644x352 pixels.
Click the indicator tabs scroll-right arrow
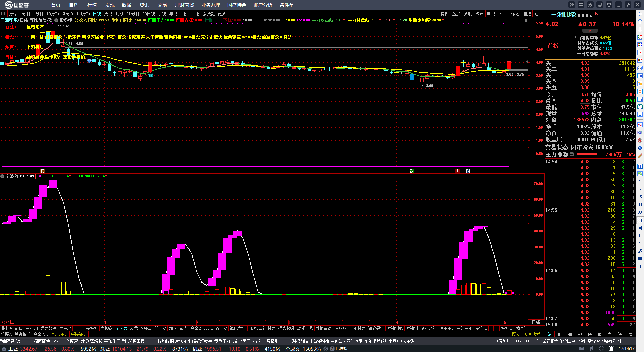491,328
